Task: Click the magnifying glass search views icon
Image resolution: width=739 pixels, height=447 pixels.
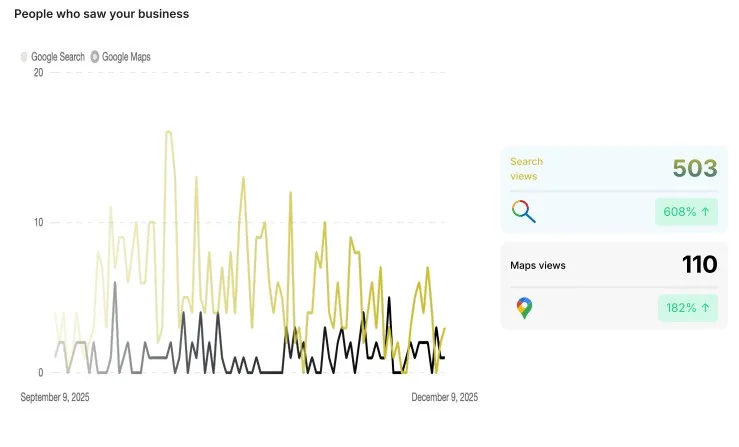Action: point(523,211)
